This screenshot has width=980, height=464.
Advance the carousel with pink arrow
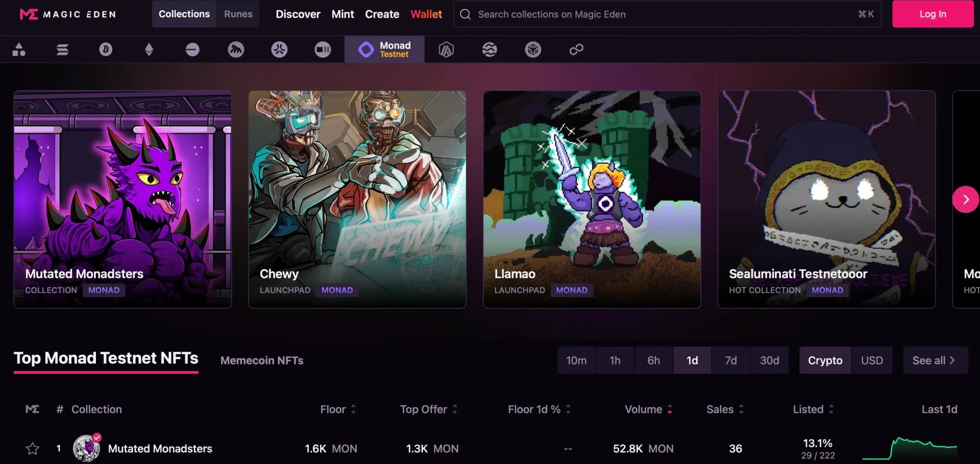(x=966, y=200)
